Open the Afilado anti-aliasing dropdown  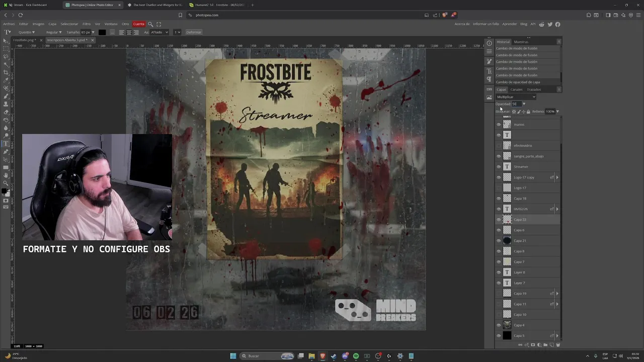pos(159,32)
